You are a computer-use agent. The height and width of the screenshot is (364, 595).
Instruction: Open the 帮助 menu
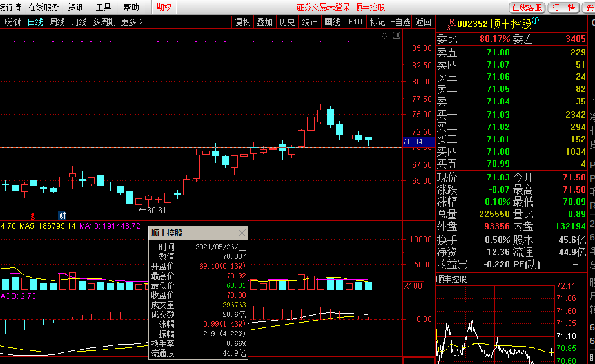(132, 7)
